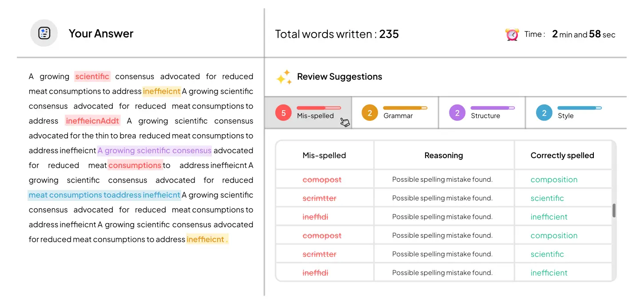Click the purple-highlighted phrase in the essay
Screen dimensions: 644x304
(x=155, y=150)
